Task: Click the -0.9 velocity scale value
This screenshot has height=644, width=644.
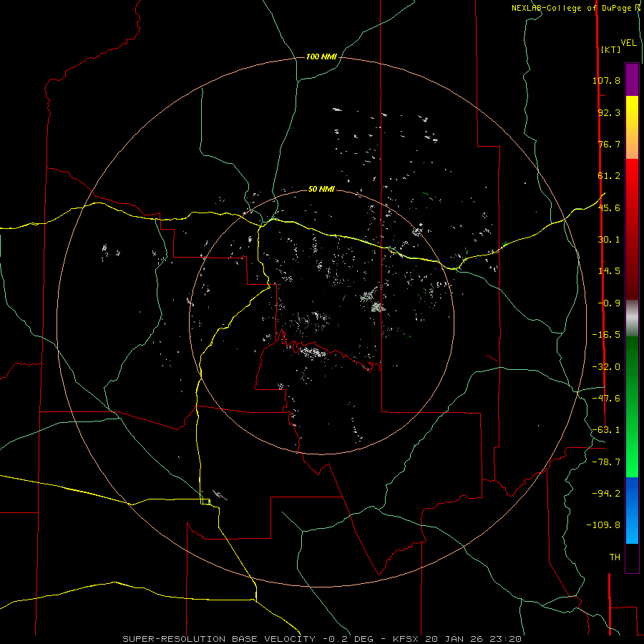Action: (x=609, y=303)
